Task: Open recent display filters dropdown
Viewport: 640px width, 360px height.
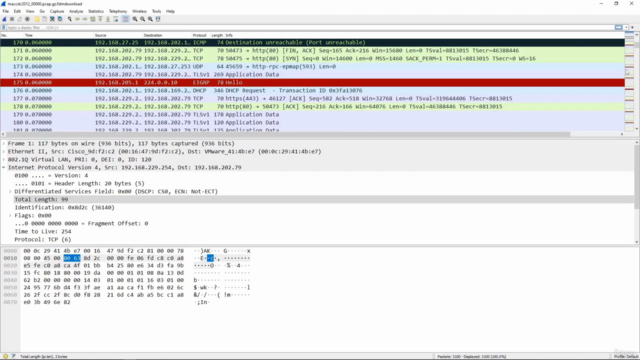Action: click(x=626, y=27)
